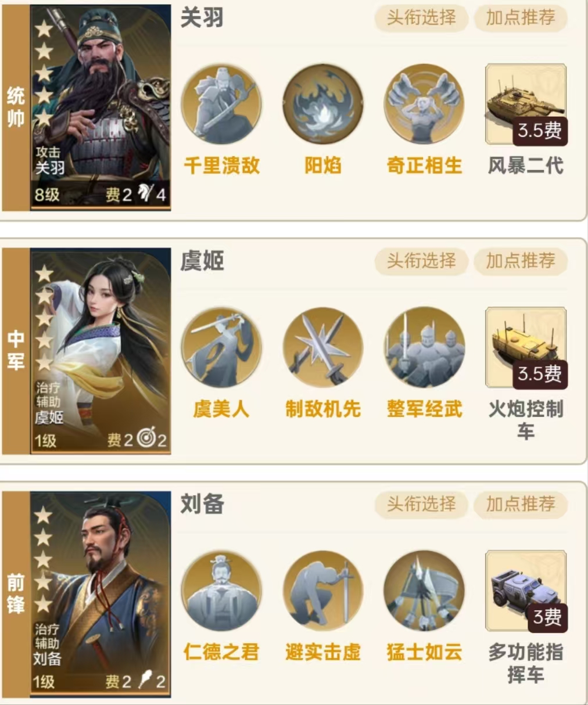This screenshot has width=588, height=705.
Task: Select the 仁德之君 skill icon
Action: point(221,591)
